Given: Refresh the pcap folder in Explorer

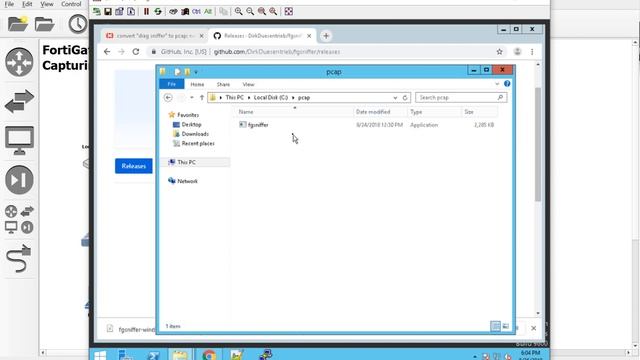Looking at the screenshot, I should (x=405, y=98).
